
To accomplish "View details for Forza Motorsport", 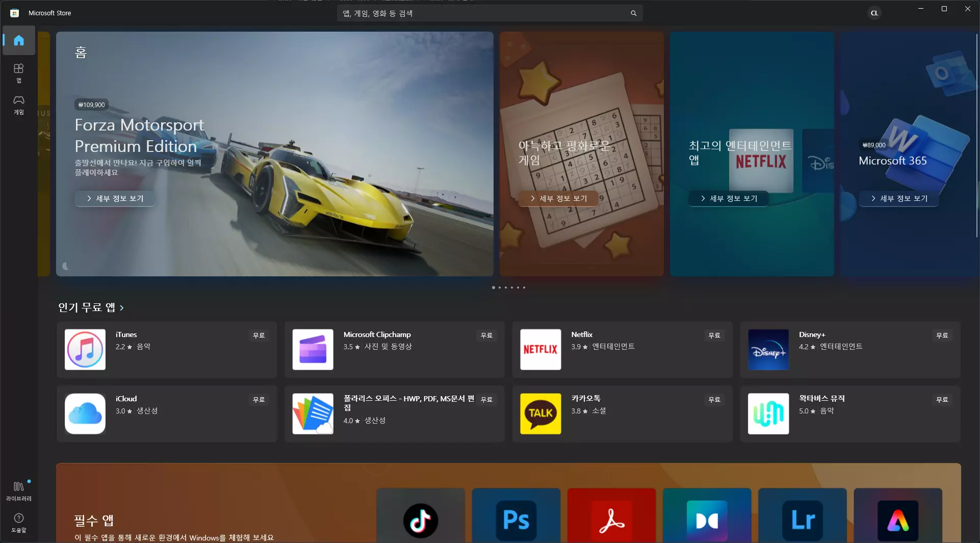I will 115,198.
